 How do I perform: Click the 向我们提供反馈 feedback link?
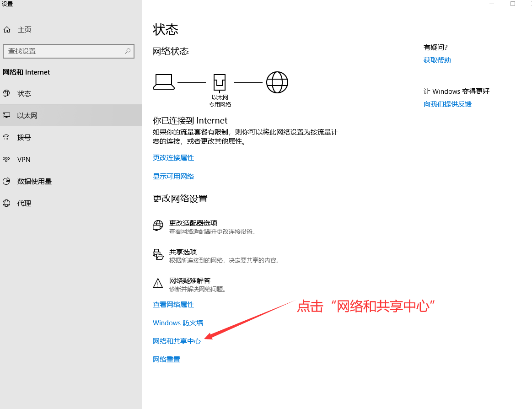[447, 104]
